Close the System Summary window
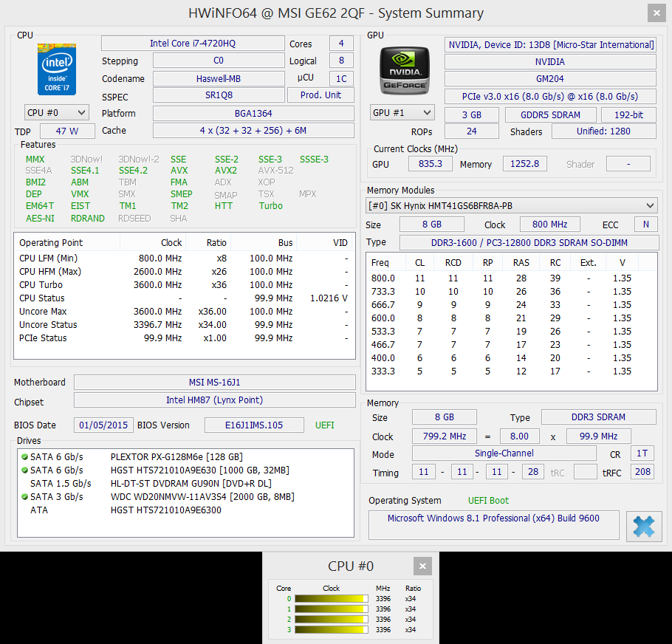 click(x=656, y=13)
